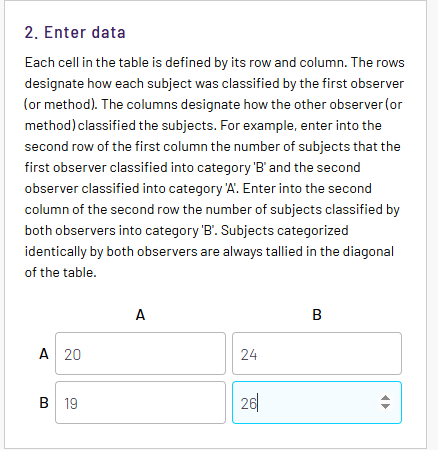
Task: Click the word 'designate' at the start of line two
Action: point(54,84)
